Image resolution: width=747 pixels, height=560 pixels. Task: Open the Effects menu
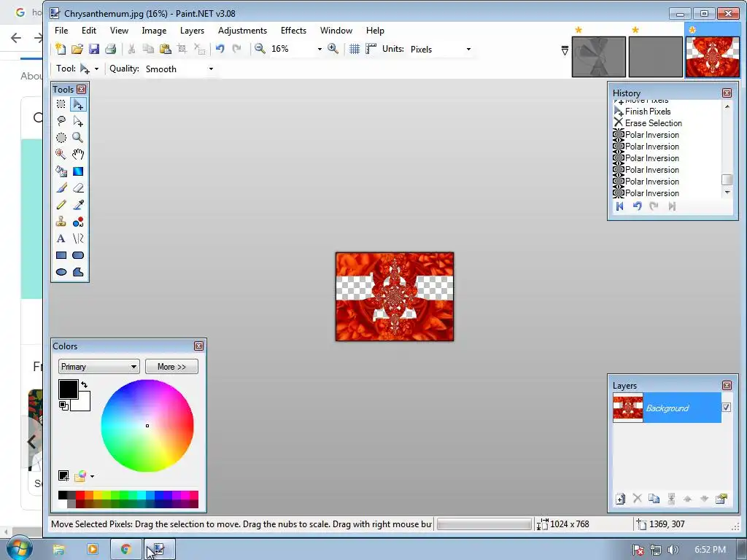click(x=293, y=31)
